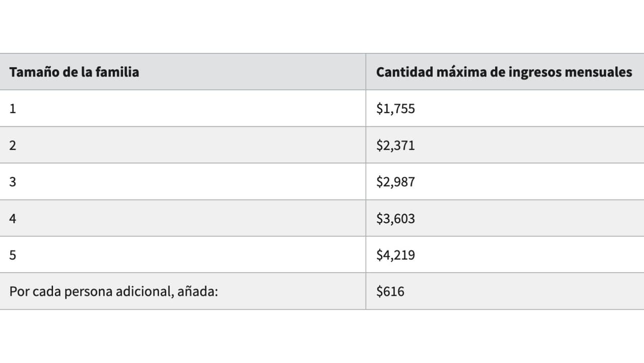Click the $4,219 income amount
This screenshot has width=644, height=363.
395,255
